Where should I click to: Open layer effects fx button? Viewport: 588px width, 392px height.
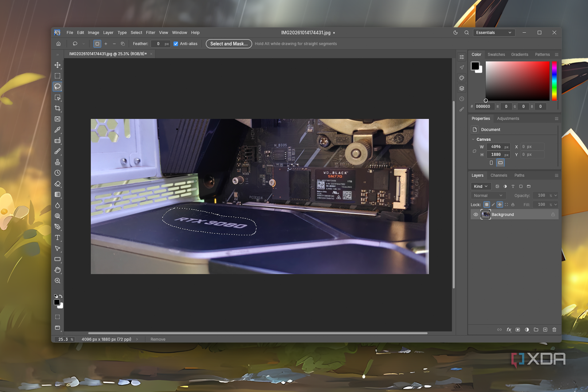[x=509, y=330]
